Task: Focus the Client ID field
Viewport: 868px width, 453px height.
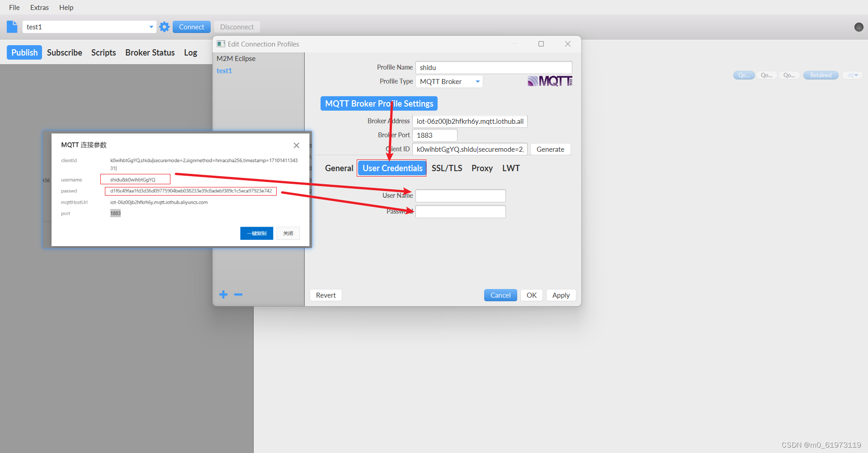Action: pyautogui.click(x=470, y=149)
